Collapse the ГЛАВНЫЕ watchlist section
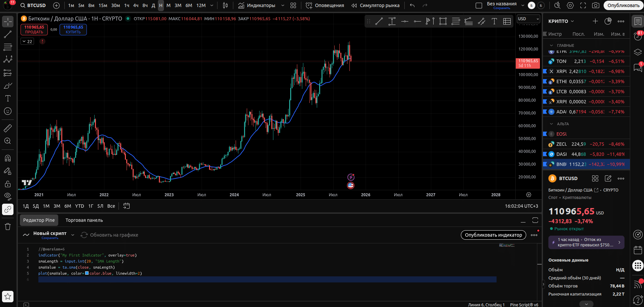The width and height of the screenshot is (644, 307). coord(551,45)
